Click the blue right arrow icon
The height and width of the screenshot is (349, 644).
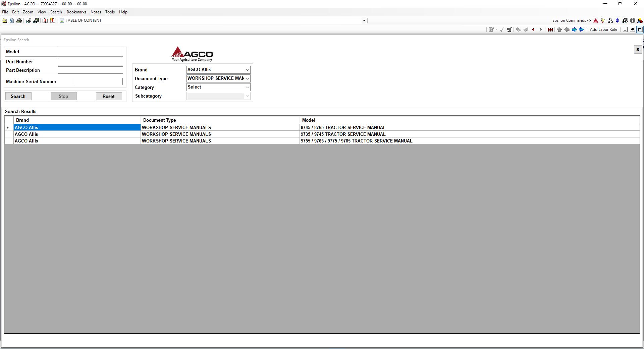(574, 30)
